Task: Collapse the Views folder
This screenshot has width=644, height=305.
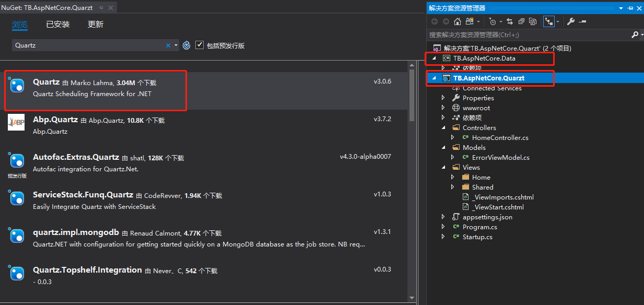Action: [x=444, y=168]
